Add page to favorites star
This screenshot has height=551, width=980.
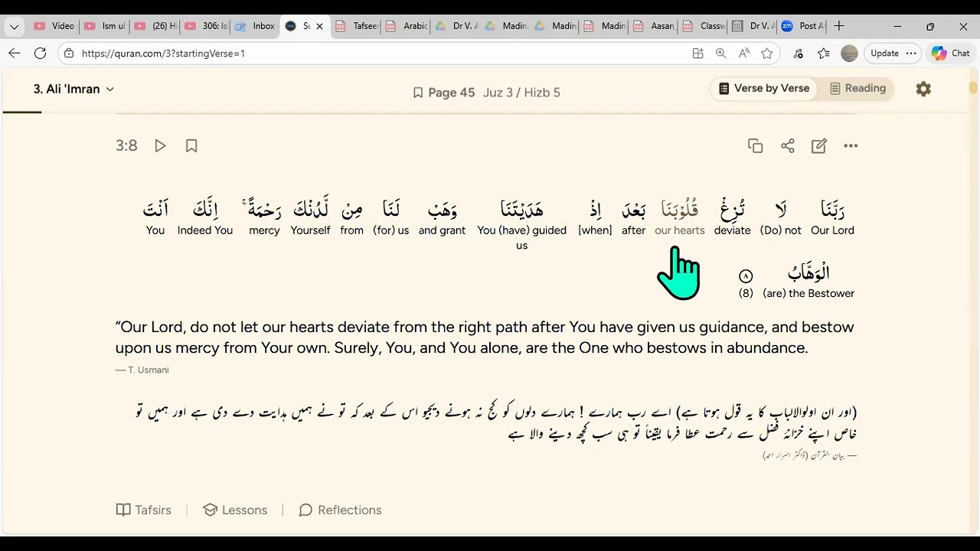(x=766, y=54)
